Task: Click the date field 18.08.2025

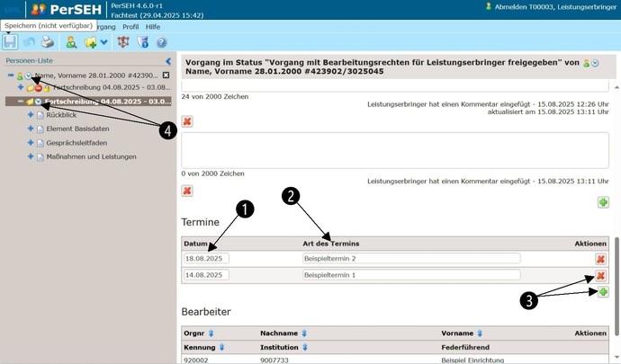Action: click(x=206, y=258)
